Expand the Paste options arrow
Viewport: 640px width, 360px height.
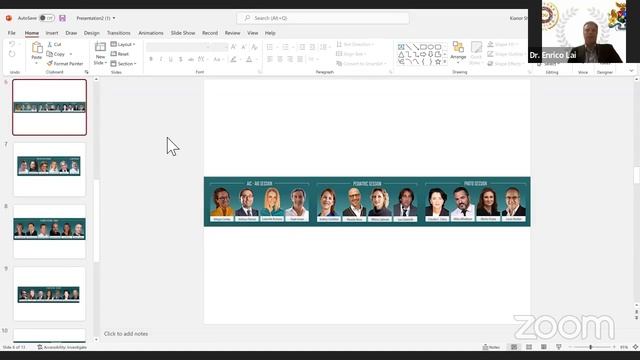(x=37, y=63)
